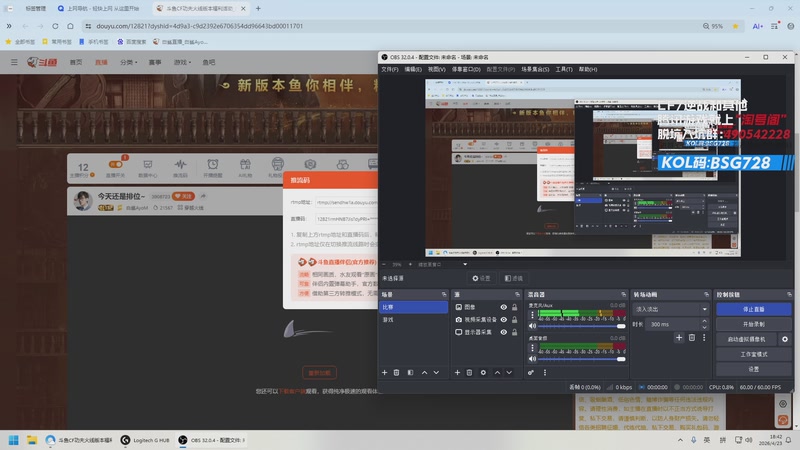
Task: Show hidden system tray icons chevron
Action: click(680, 440)
